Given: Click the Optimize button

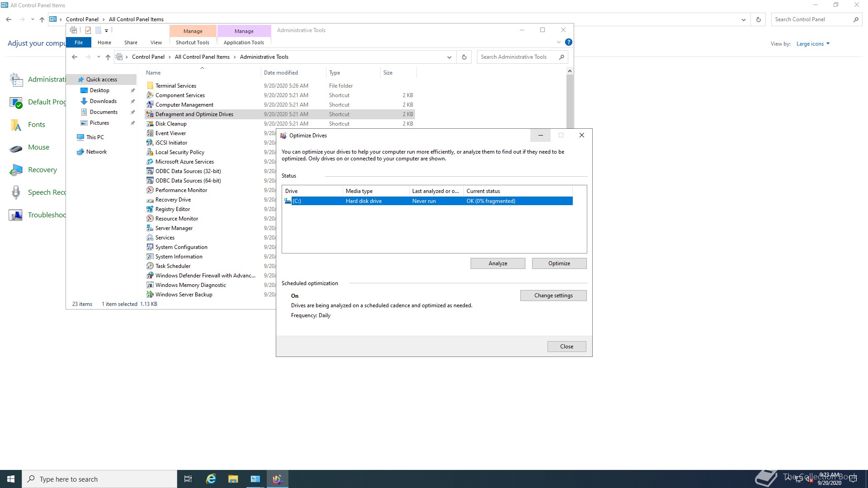Looking at the screenshot, I should click(559, 263).
